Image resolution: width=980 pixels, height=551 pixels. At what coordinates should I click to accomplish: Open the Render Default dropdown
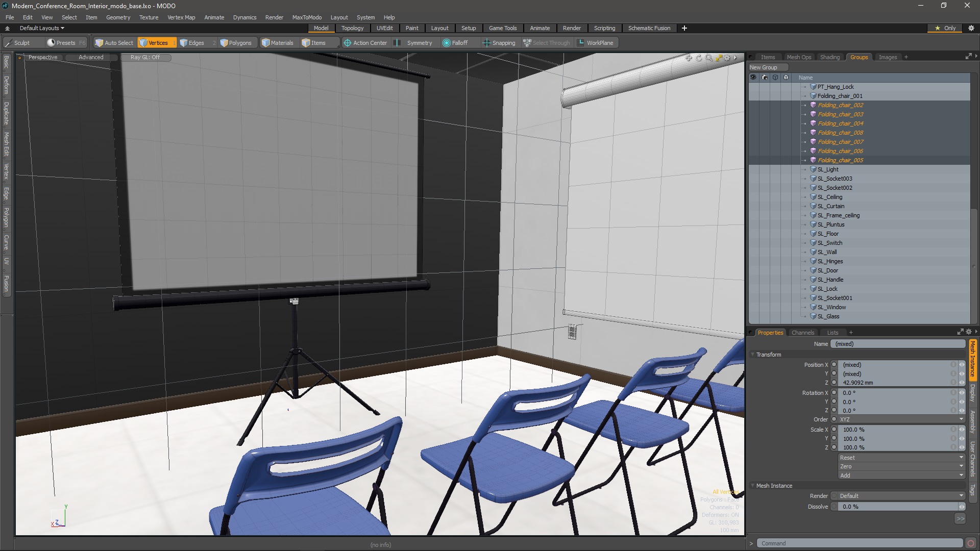click(901, 496)
